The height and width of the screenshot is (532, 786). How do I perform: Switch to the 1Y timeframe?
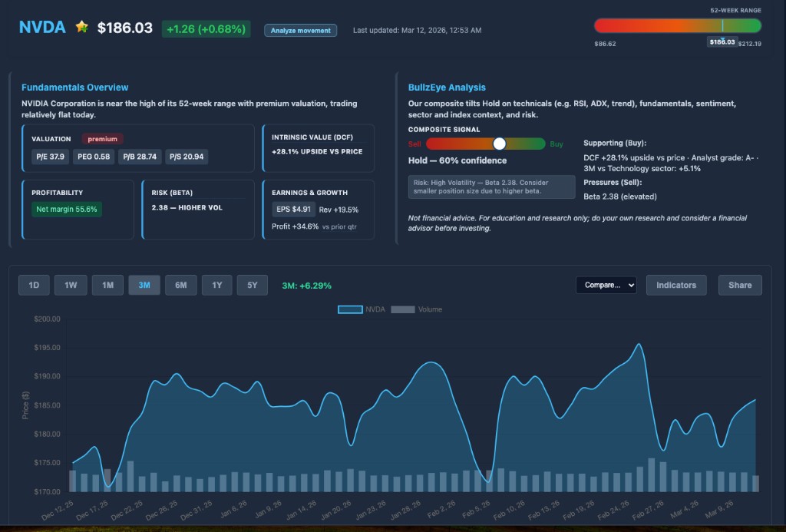218,285
